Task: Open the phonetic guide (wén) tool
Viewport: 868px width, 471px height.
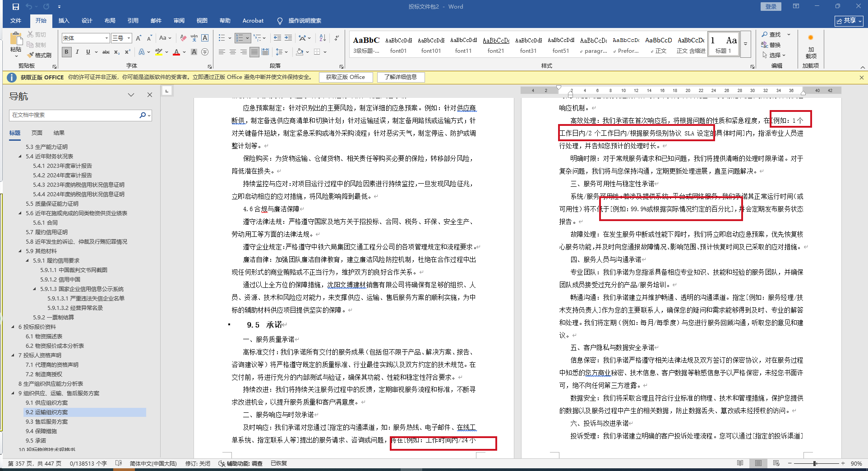Action: [194, 38]
